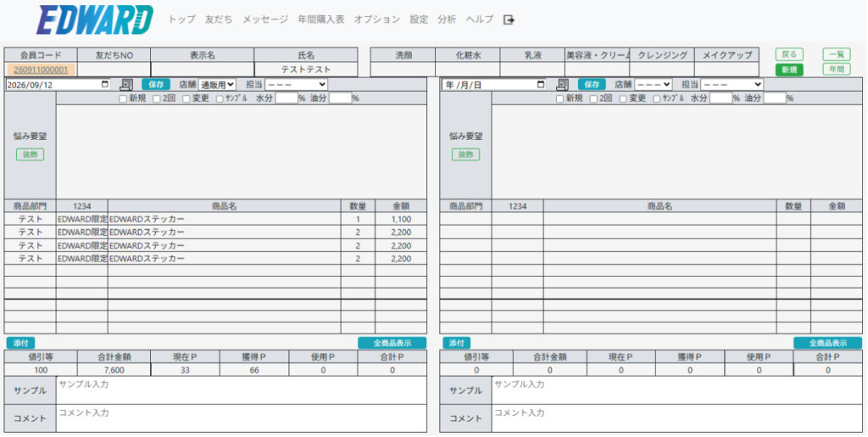Click 油分 percent field in blank-date record
The image size is (868, 437).
(x=775, y=98)
